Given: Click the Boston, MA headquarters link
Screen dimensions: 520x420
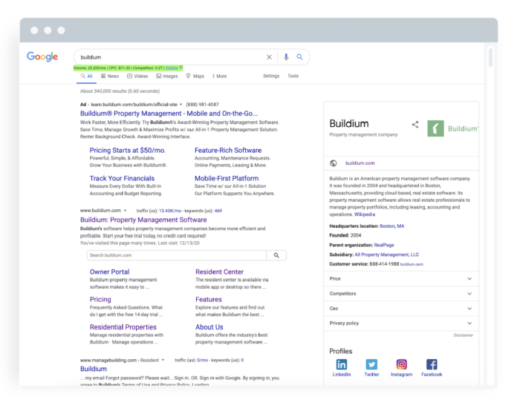Looking at the screenshot, I should pyautogui.click(x=392, y=226).
